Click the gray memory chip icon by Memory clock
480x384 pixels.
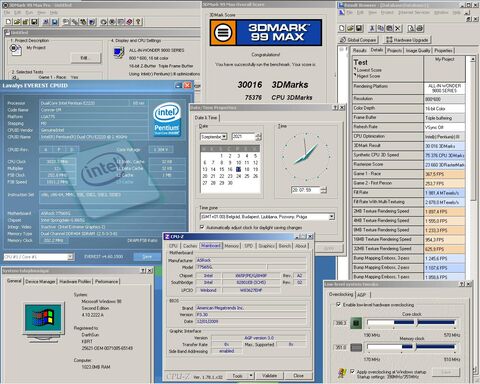pyautogui.click(x=356, y=348)
